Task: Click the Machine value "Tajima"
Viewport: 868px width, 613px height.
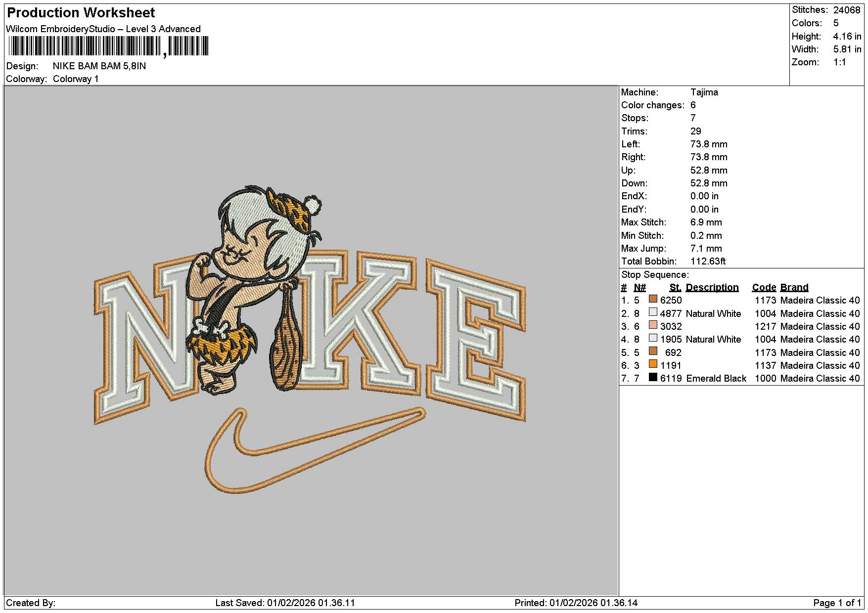Action: [704, 92]
